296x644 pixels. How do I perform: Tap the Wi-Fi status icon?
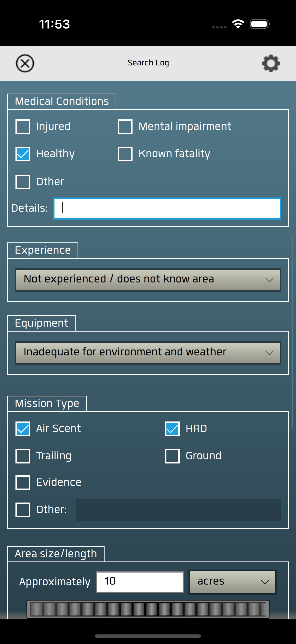[x=238, y=24]
